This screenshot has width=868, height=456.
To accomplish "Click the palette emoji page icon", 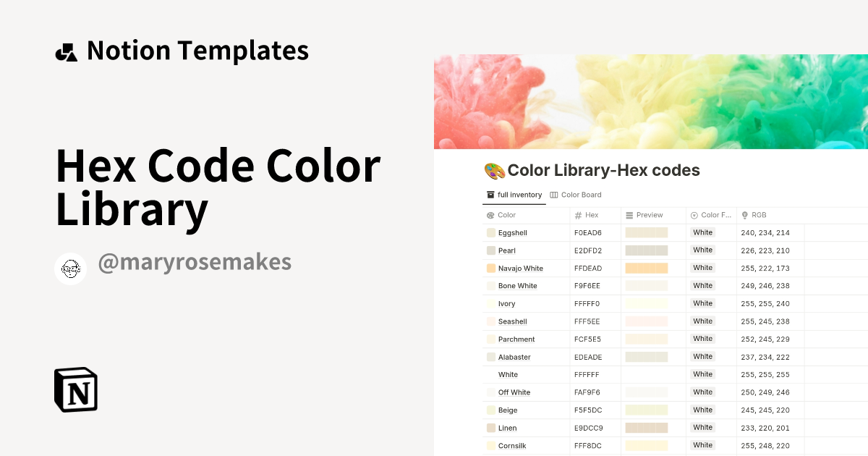I will point(494,169).
